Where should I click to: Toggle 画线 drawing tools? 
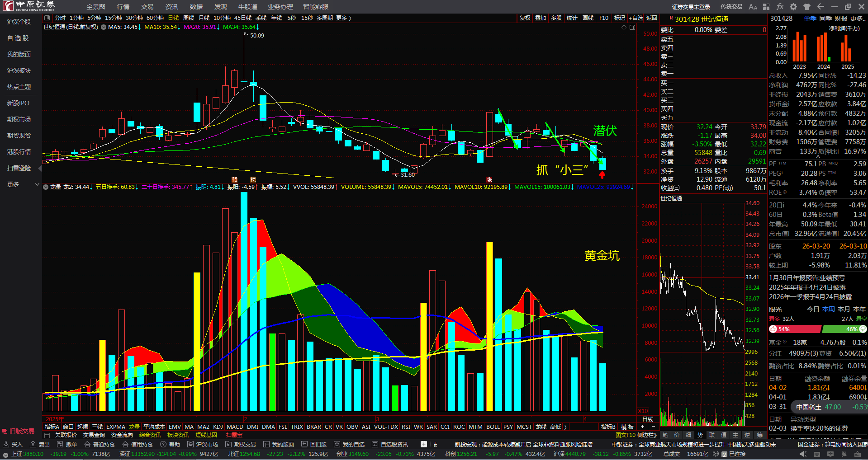[x=588, y=18]
